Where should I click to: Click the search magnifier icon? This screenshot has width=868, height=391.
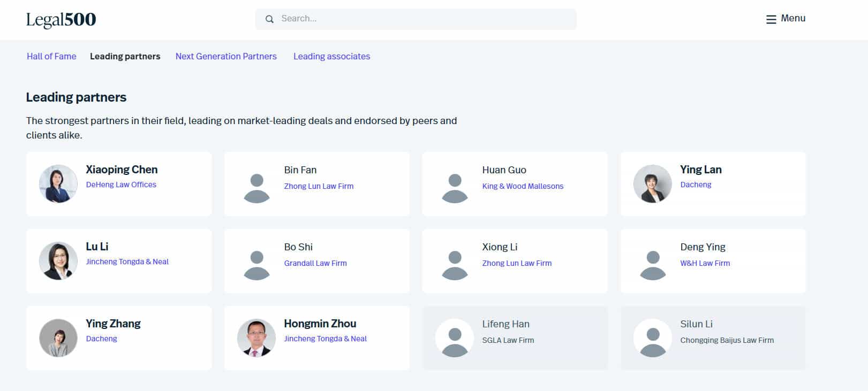point(270,19)
